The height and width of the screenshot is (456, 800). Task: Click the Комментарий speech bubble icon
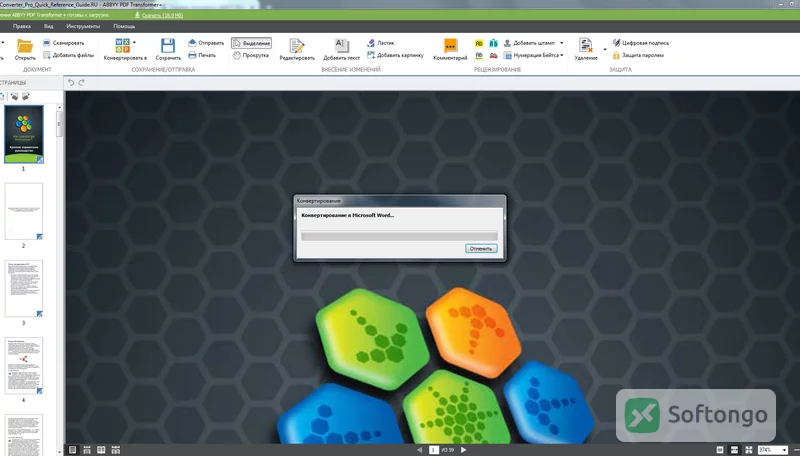pyautogui.click(x=450, y=46)
